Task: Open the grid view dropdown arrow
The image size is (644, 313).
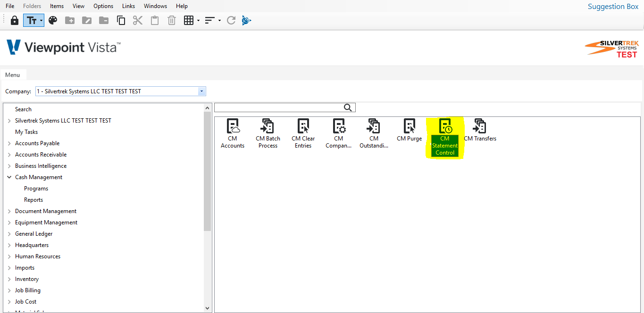Action: point(199,21)
